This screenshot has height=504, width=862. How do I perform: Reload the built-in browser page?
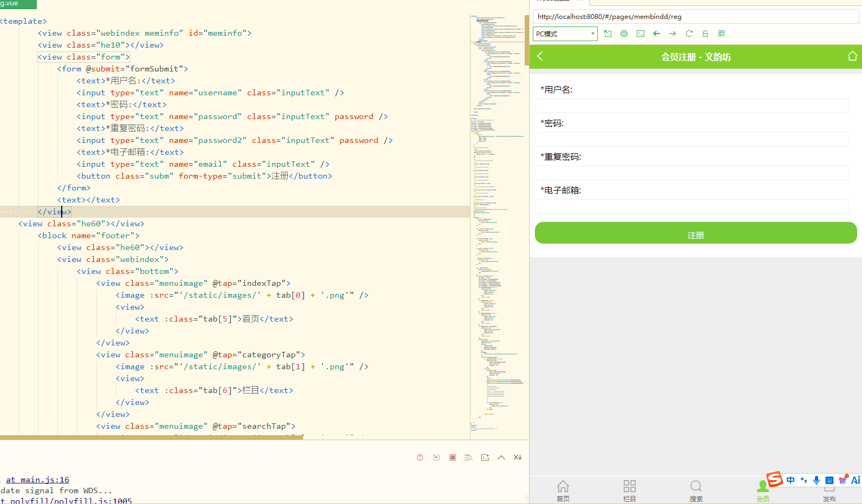689,34
